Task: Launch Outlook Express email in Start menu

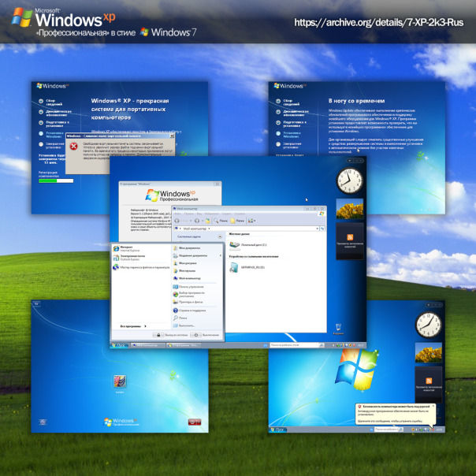Action: click(x=128, y=258)
